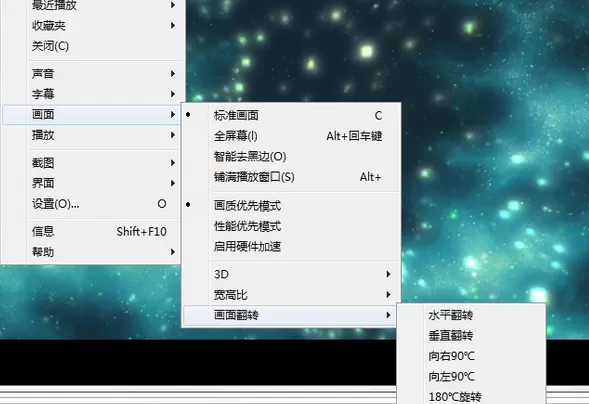Select 性能优先模式 radio option
Screen dimensions: 589x404
tap(291, 226)
